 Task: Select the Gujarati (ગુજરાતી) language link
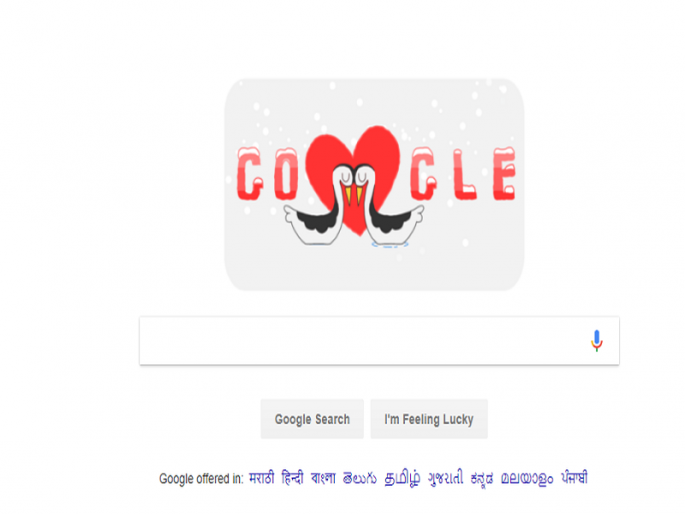click(x=445, y=478)
